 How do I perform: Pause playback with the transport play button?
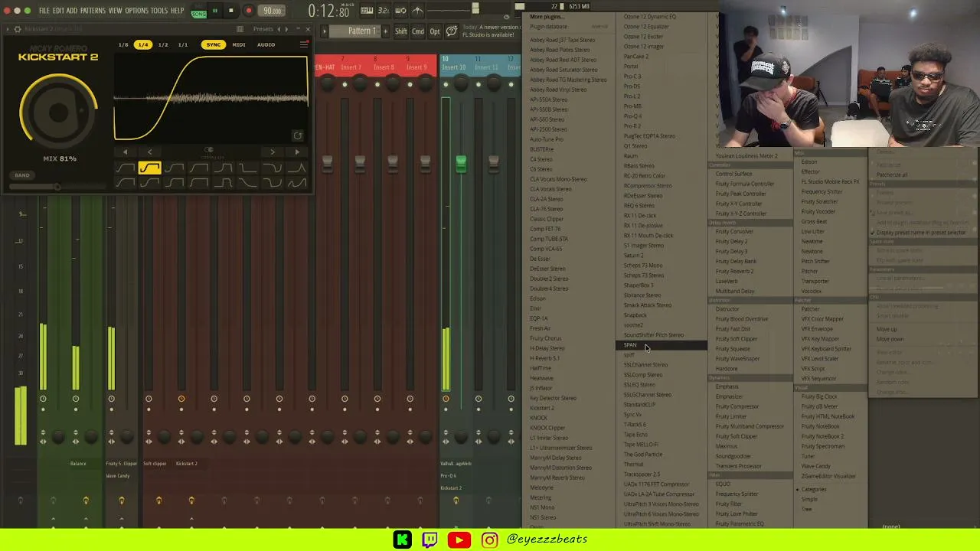point(215,11)
